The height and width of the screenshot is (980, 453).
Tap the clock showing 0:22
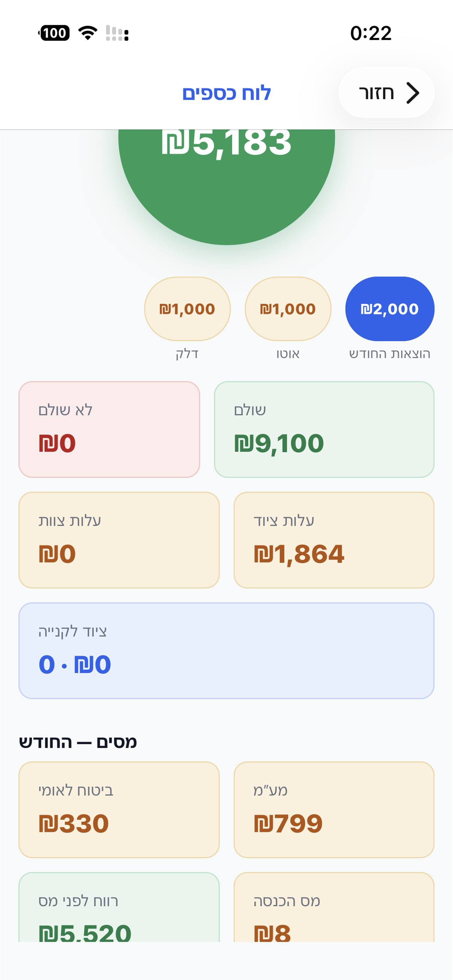(371, 33)
